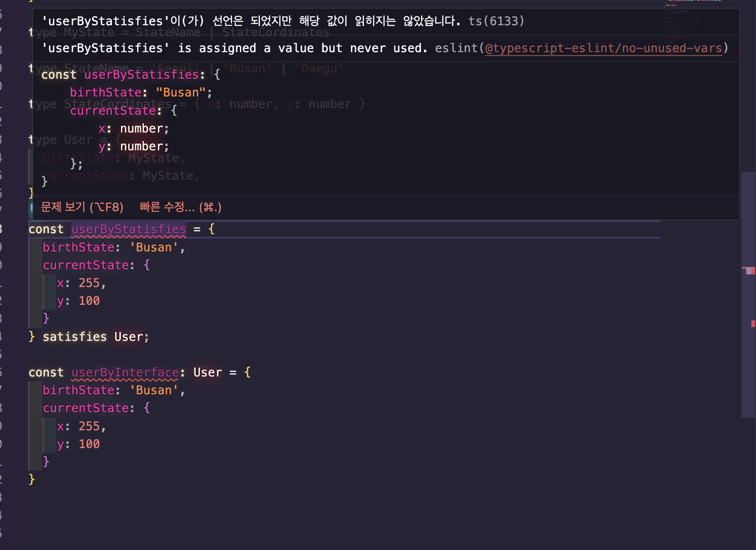Click User type annotation on userByInterface

(208, 372)
